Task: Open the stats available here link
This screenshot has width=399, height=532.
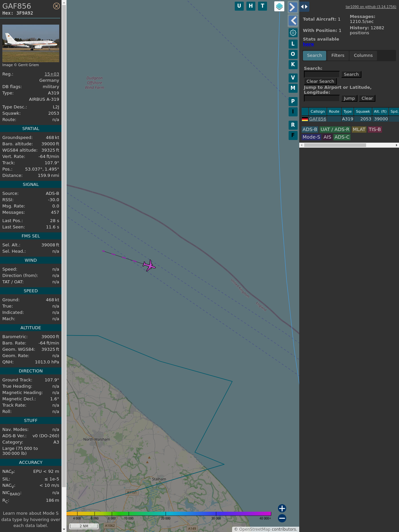Action: pos(308,44)
